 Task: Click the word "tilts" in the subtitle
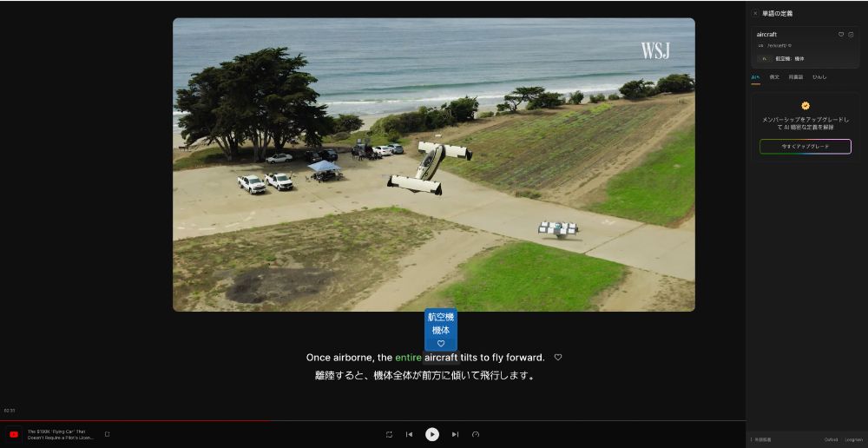(469, 358)
